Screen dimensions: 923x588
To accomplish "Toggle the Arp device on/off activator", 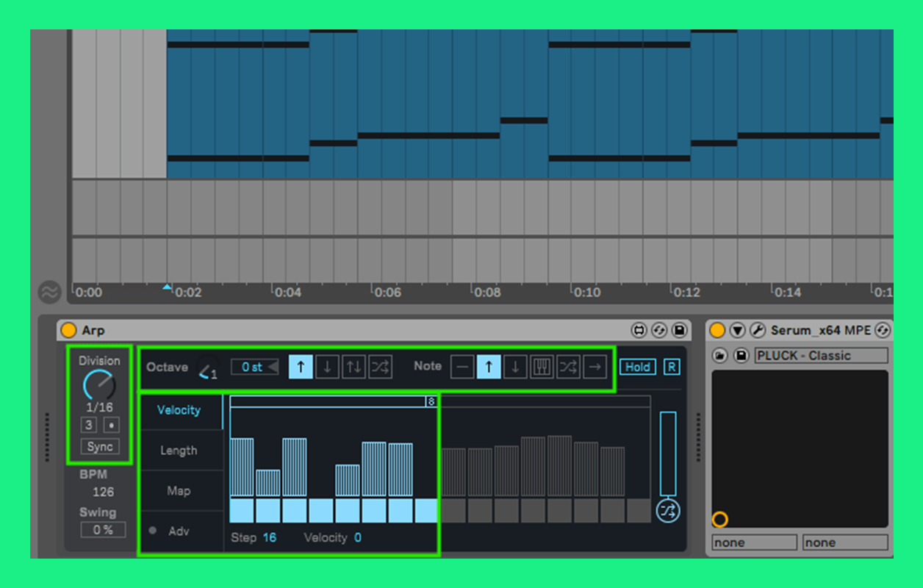I will click(x=68, y=331).
